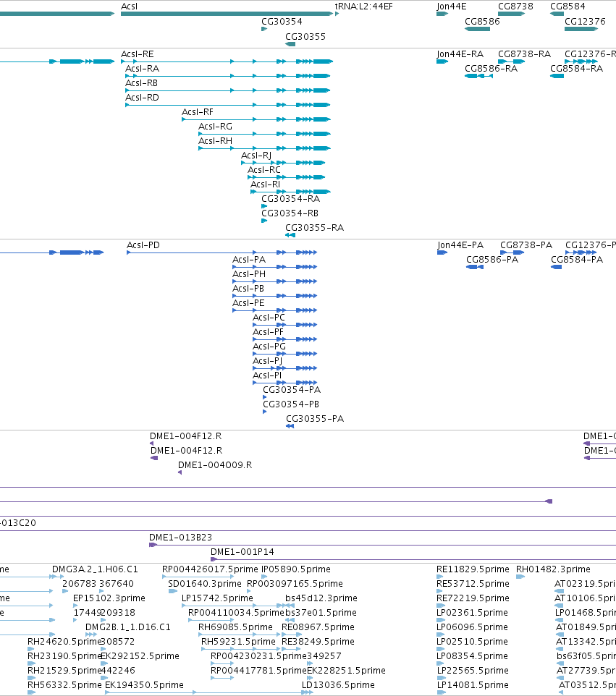This screenshot has height=696, width=616.
Task: Select transcript label Acsl-RC
Action: (264, 170)
